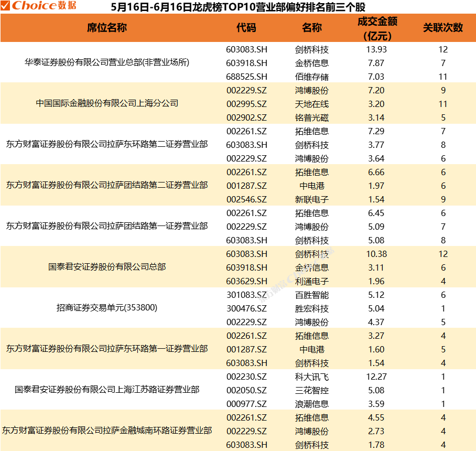476x451 pixels.
Task: Click stock code 000977.SZ
Action: click(246, 404)
